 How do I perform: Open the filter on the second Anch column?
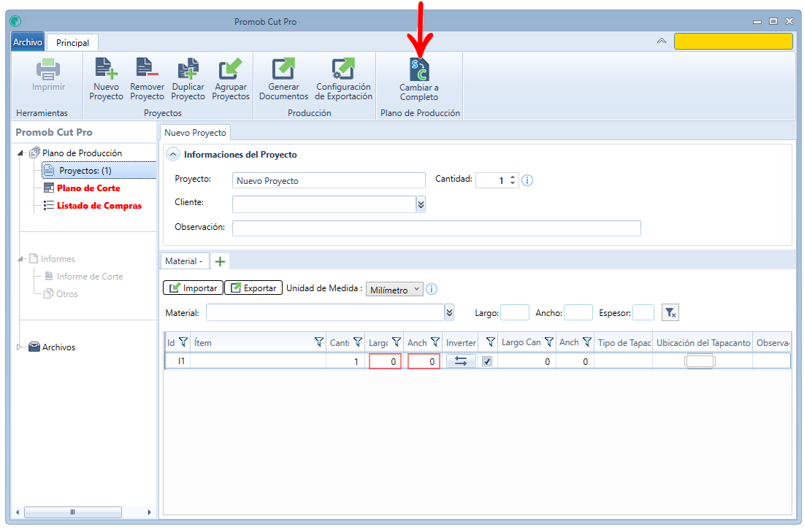tap(588, 342)
